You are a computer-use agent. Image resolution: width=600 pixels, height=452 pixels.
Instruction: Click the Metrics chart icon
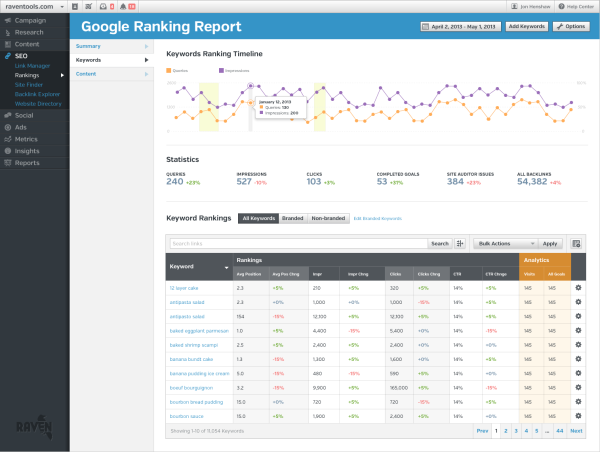8,139
